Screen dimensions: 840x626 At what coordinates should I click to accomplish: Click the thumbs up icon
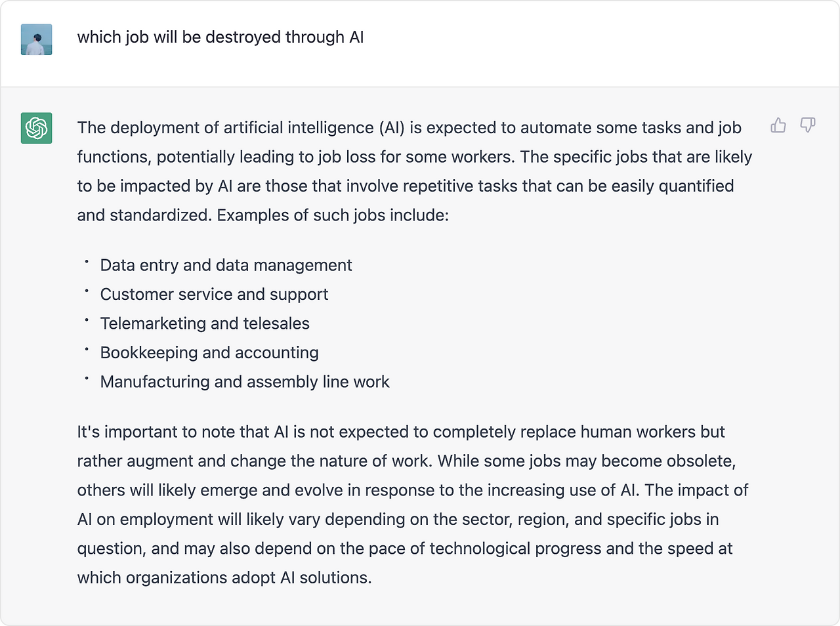pyautogui.click(x=778, y=125)
